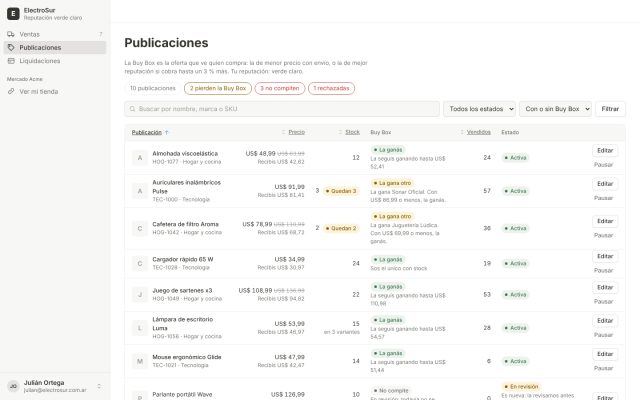Click Auriculares inalámbricos Pulse thumbnail
The height and width of the screenshot is (400, 640).
point(140,191)
